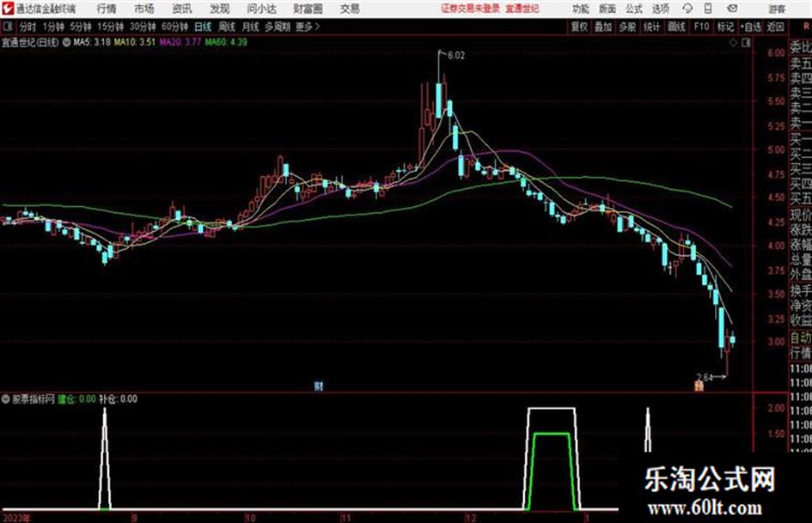Viewport: 812px width, 523px height.
Task: Click the MA20: 3.77 indicator value
Action: (x=180, y=42)
